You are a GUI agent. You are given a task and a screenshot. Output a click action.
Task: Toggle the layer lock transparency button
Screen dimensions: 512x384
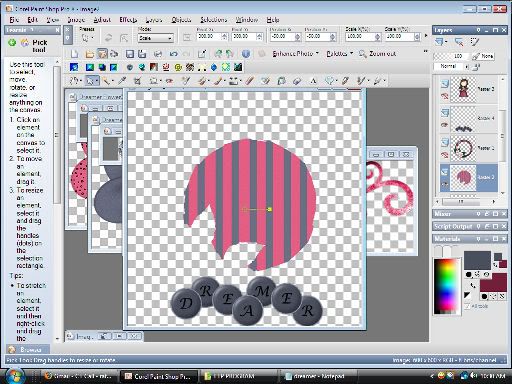(x=476, y=67)
